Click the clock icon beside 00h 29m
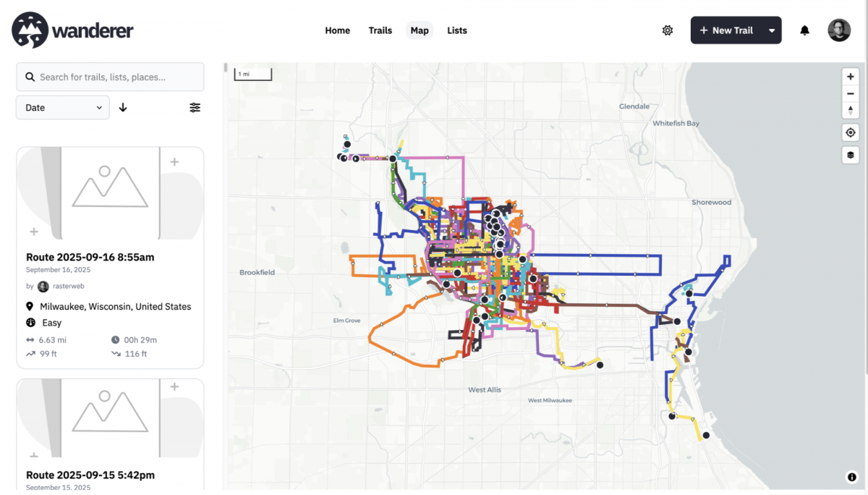Viewport: 868px width, 495px height. pyautogui.click(x=116, y=340)
